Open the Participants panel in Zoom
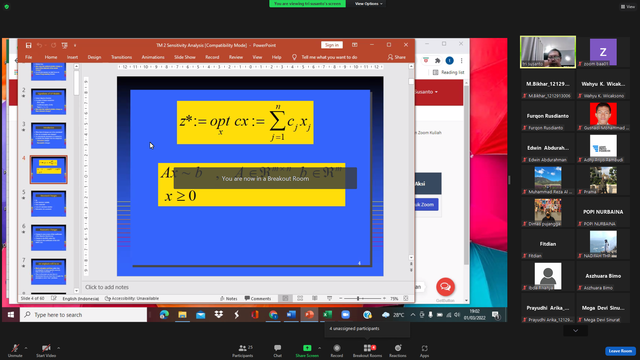 pos(243,350)
